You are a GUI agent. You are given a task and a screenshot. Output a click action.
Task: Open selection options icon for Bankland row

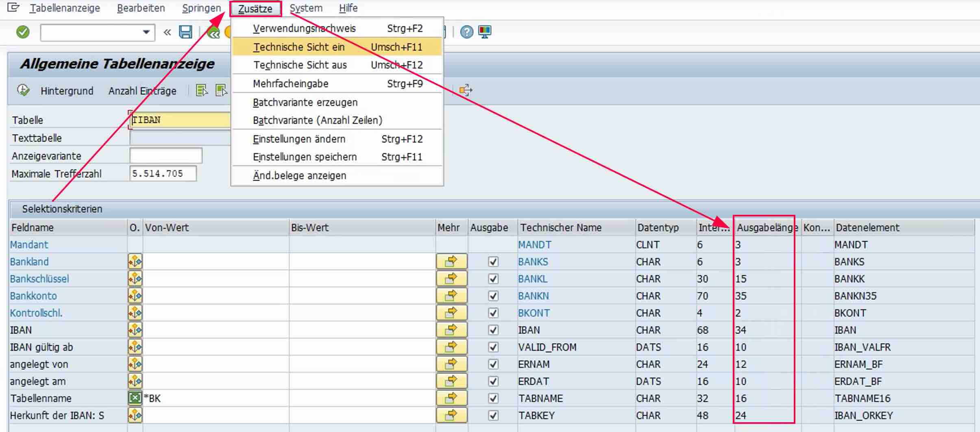click(135, 262)
